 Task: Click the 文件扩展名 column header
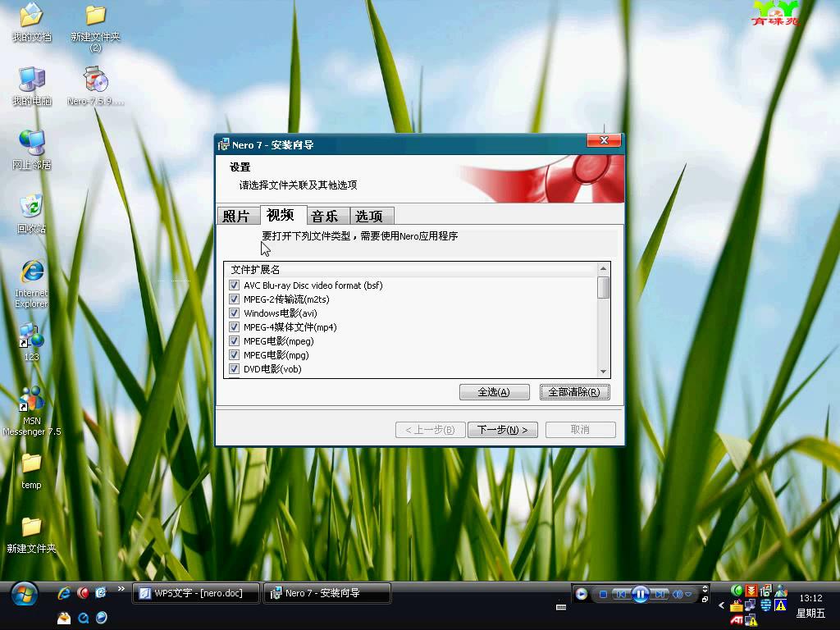[410, 269]
